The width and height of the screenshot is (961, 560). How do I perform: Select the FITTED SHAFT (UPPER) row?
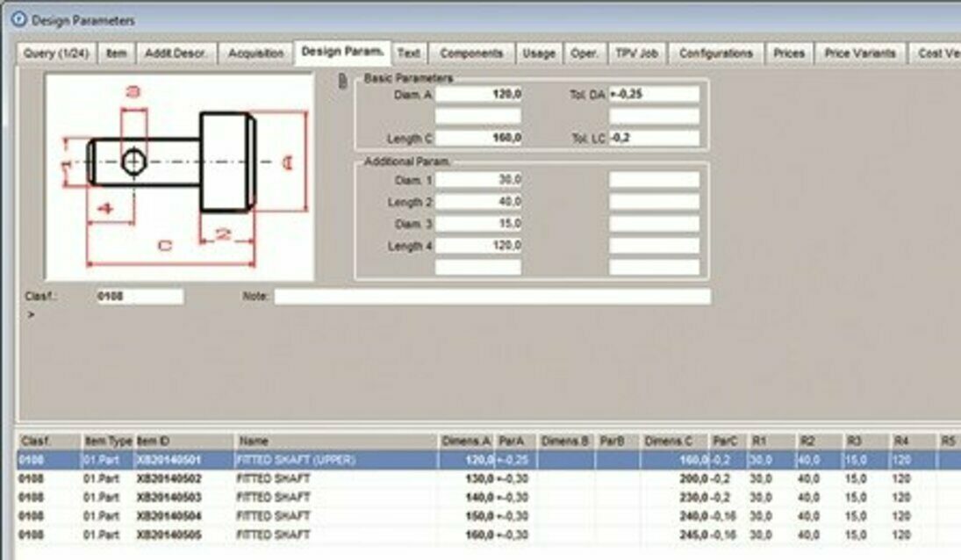296,460
